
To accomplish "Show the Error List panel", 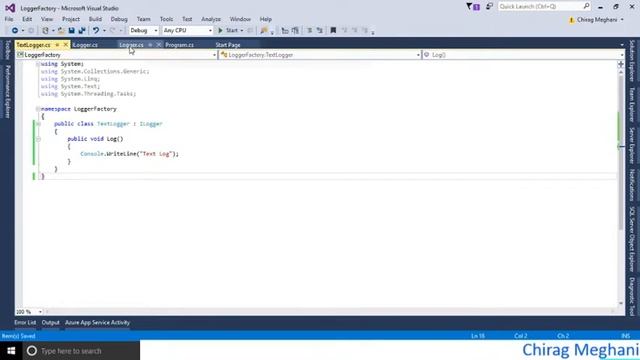I will pyautogui.click(x=25, y=323).
